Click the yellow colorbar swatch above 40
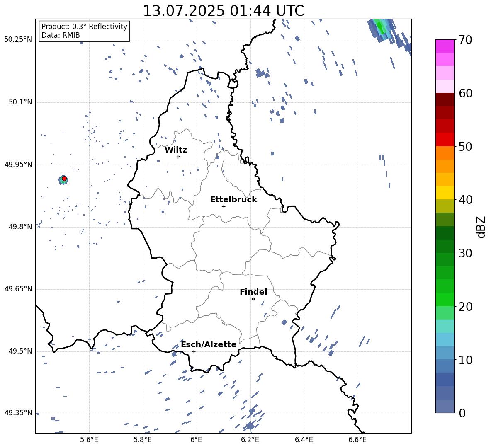This screenshot has height=448, width=491. coord(445,193)
